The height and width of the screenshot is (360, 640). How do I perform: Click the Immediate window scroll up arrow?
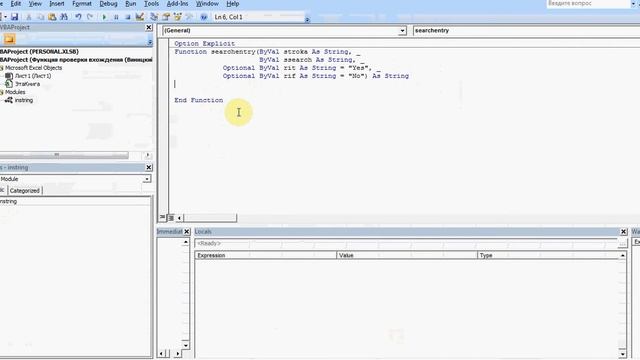tap(186, 242)
